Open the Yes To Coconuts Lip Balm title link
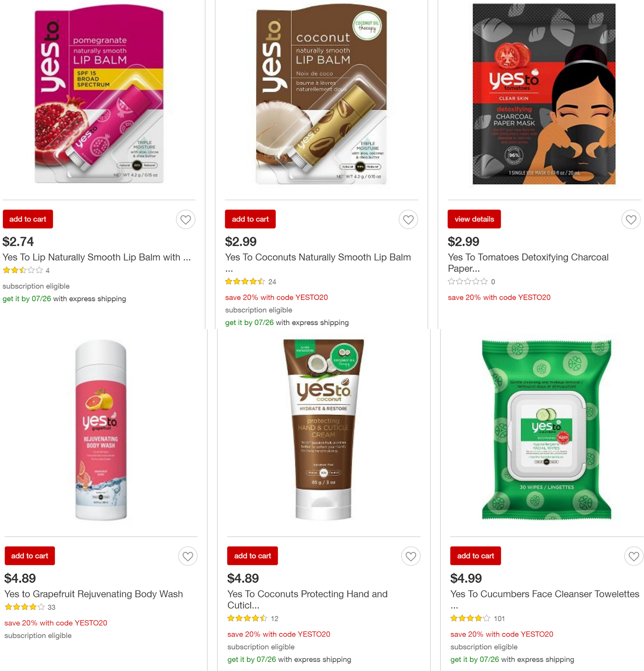 pyautogui.click(x=318, y=263)
